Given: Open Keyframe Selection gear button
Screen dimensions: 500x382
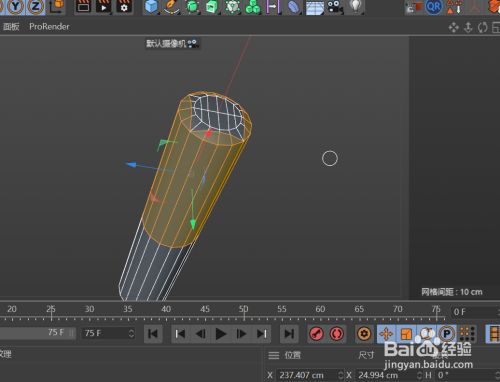Looking at the screenshot, I should [x=364, y=334].
